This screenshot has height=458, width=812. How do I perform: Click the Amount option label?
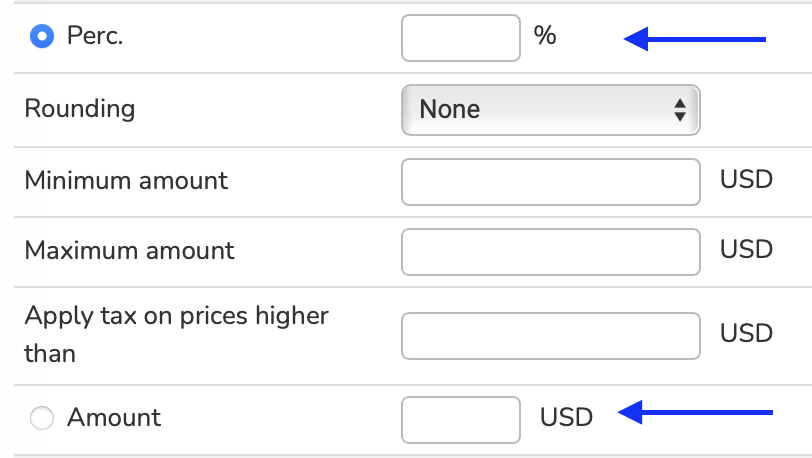[x=114, y=418]
